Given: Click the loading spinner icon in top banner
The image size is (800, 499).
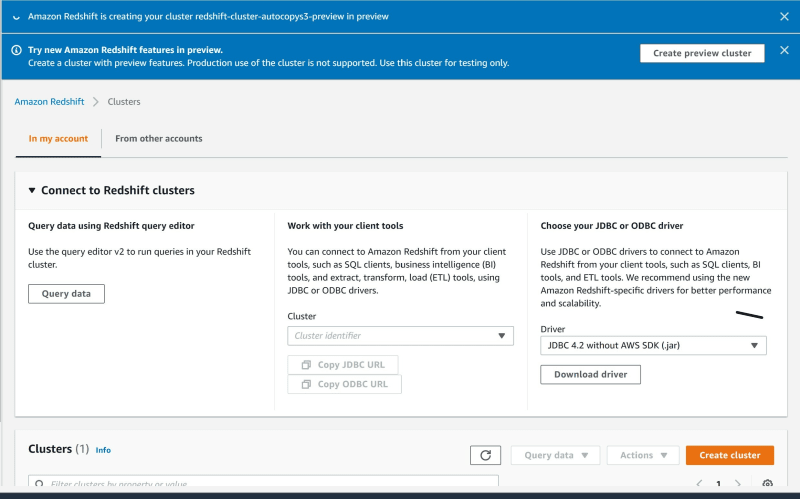Looking at the screenshot, I should tap(16, 17).
